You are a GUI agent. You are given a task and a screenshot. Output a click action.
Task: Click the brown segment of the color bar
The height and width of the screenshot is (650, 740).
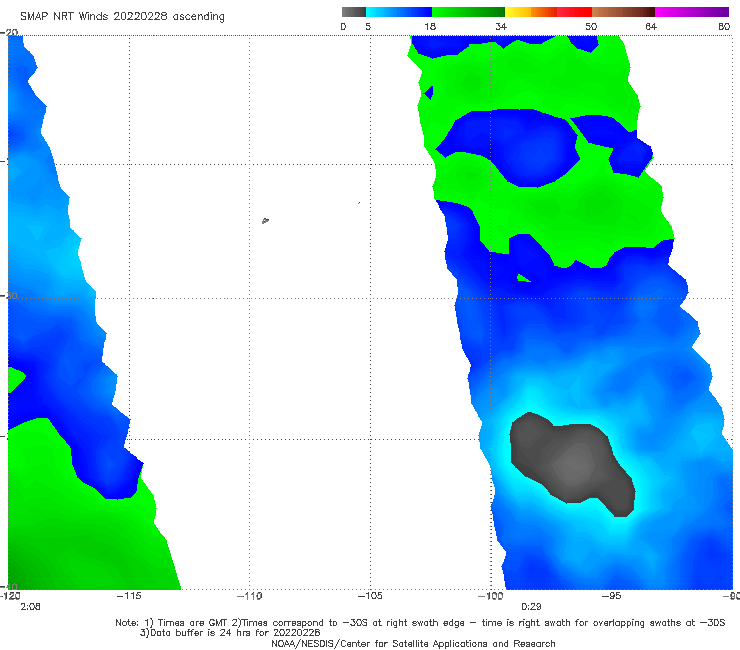(x=623, y=12)
